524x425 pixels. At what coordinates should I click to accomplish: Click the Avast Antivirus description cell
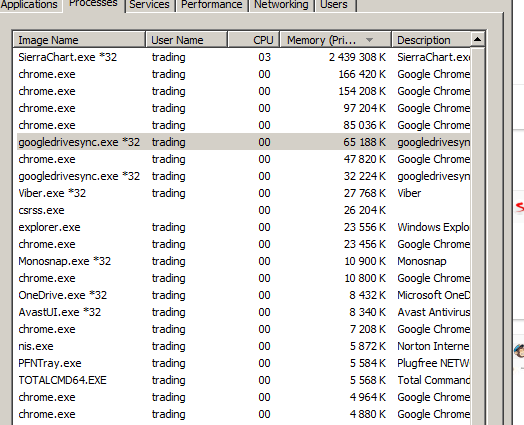(x=433, y=312)
